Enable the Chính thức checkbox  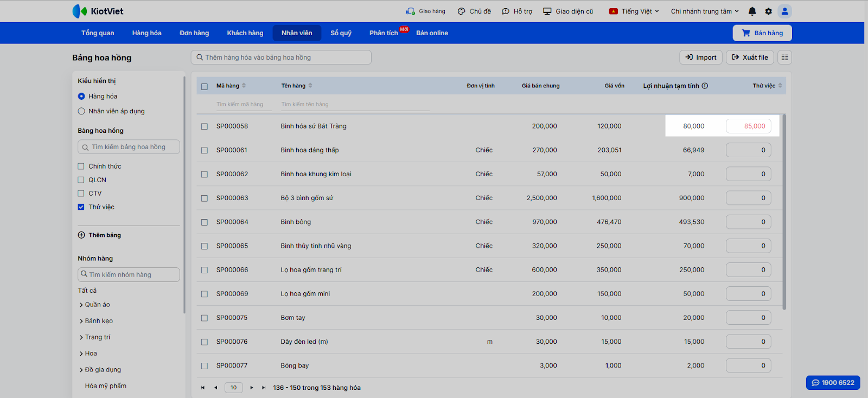pos(81,166)
